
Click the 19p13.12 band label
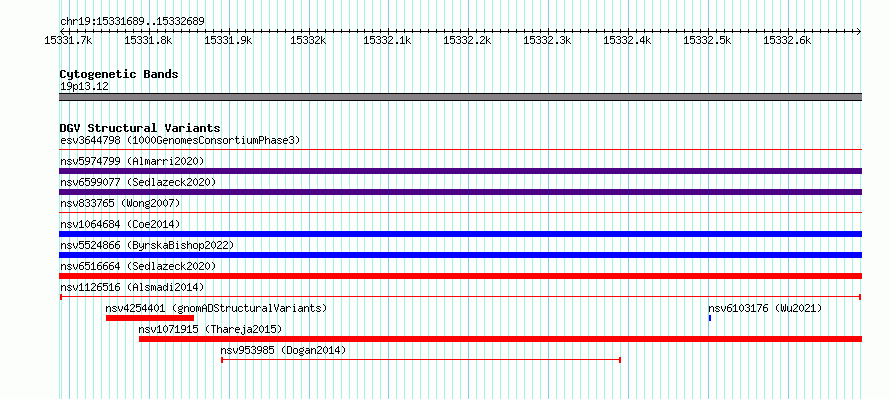(85, 86)
